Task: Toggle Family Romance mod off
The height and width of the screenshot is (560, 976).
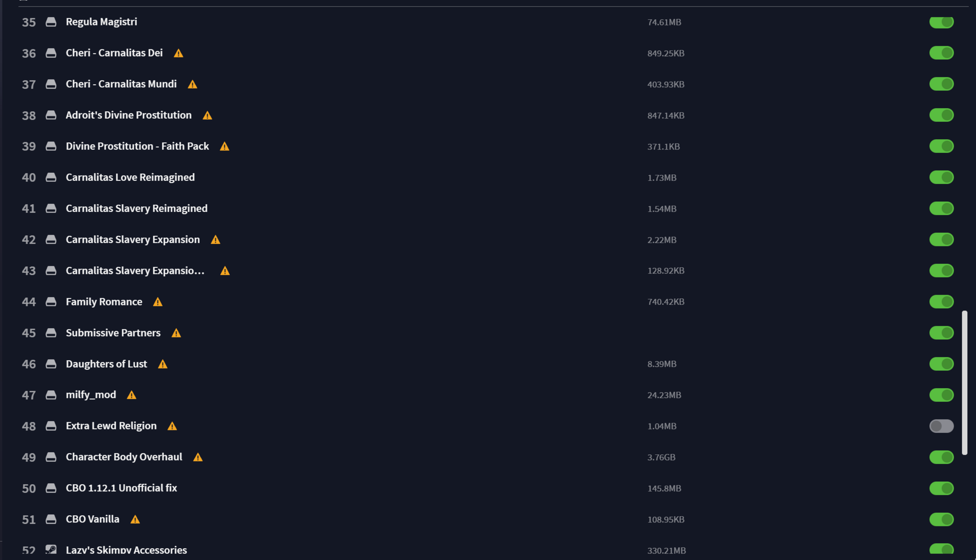Action: point(941,301)
